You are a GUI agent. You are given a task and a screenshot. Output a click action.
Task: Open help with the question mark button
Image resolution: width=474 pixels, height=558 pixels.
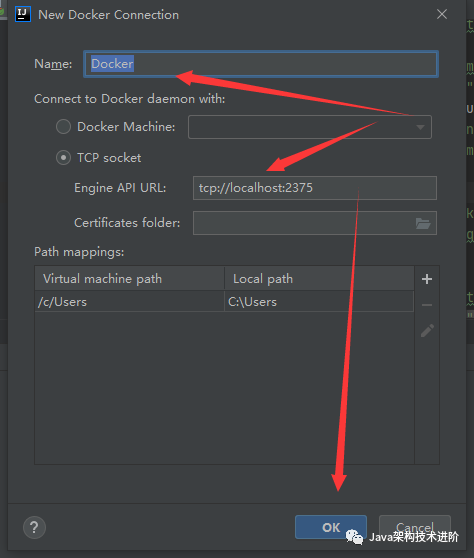pos(34,527)
